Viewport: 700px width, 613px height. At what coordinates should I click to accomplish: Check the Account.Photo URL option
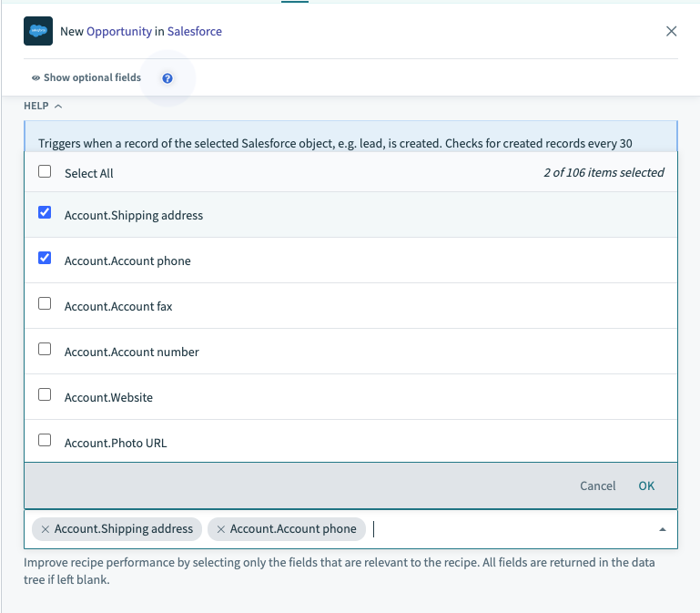point(45,441)
